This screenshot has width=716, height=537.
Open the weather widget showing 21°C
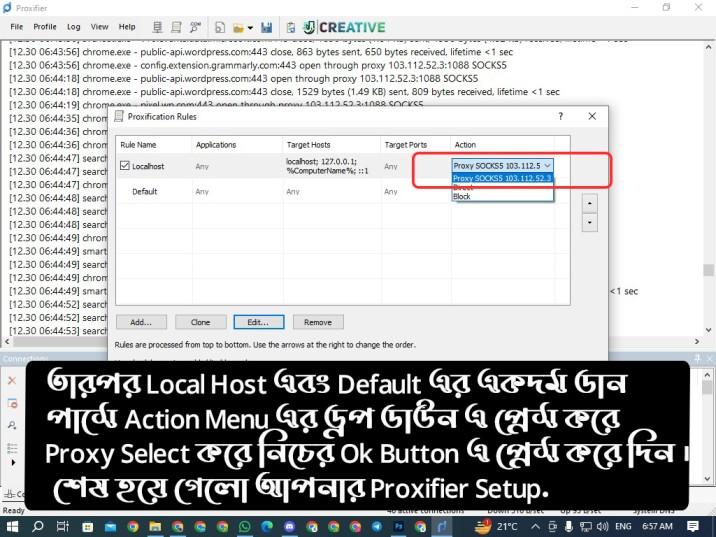pos(496,526)
